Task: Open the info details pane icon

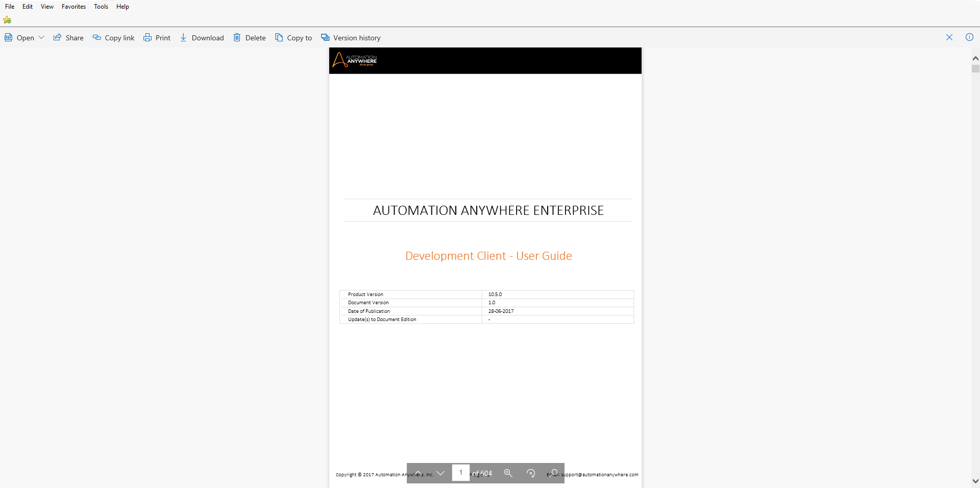Action: (969, 37)
